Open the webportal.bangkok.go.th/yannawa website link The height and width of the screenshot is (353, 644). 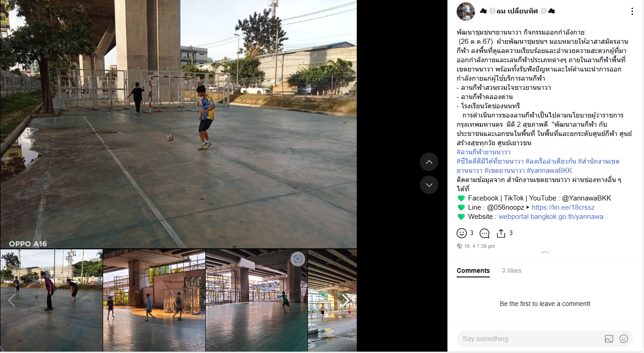point(551,217)
